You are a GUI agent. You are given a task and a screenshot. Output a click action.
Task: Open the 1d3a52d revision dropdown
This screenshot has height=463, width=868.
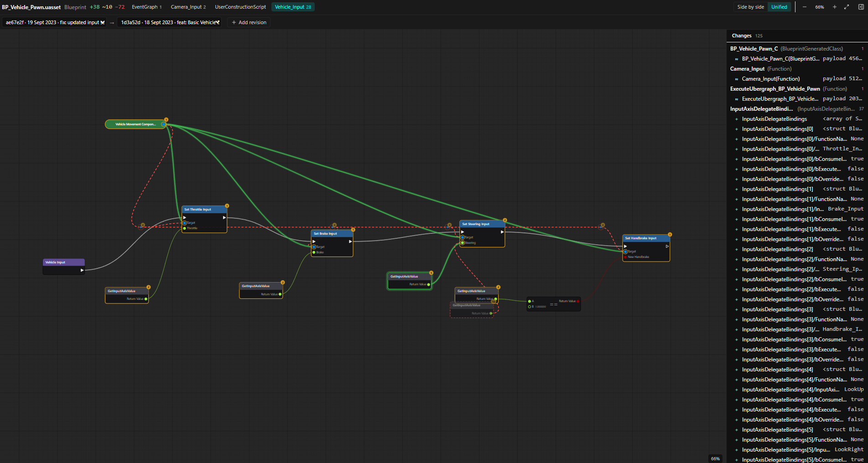click(170, 22)
